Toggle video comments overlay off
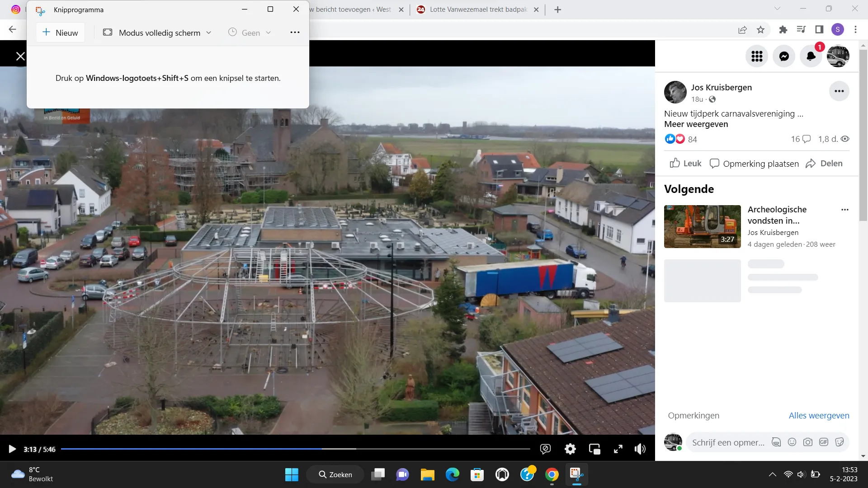 point(546,449)
